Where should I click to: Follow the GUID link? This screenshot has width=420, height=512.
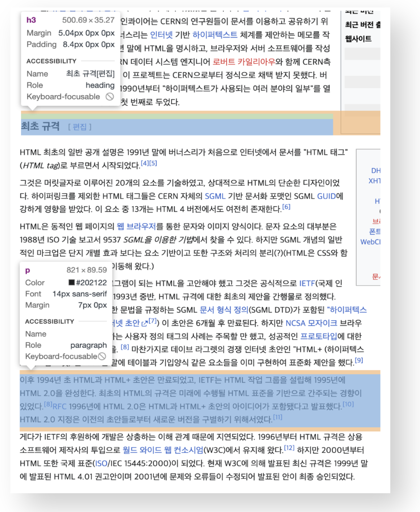[326, 196]
